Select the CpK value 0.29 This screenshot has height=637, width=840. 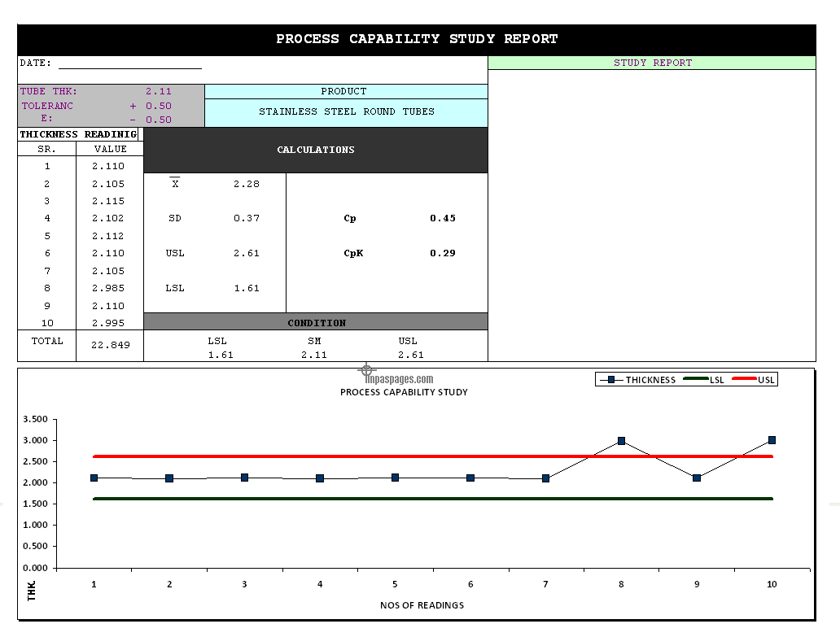point(443,253)
